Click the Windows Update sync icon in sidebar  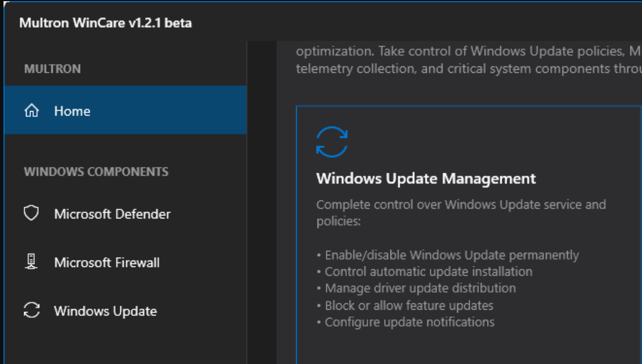pyautogui.click(x=31, y=310)
